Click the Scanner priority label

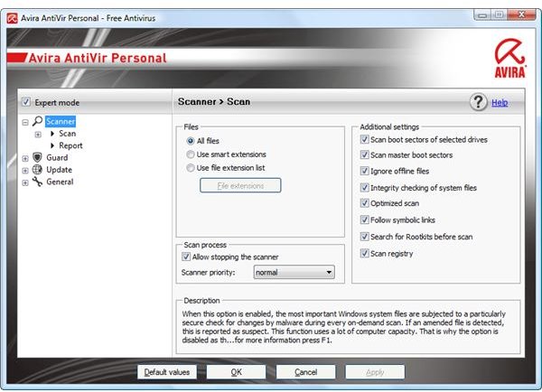pyautogui.click(x=208, y=273)
